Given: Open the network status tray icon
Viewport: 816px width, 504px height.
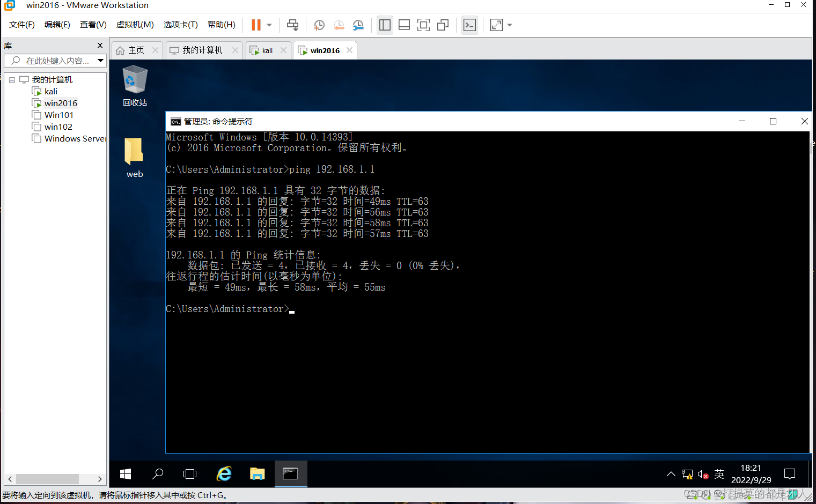Looking at the screenshot, I should 687,474.
